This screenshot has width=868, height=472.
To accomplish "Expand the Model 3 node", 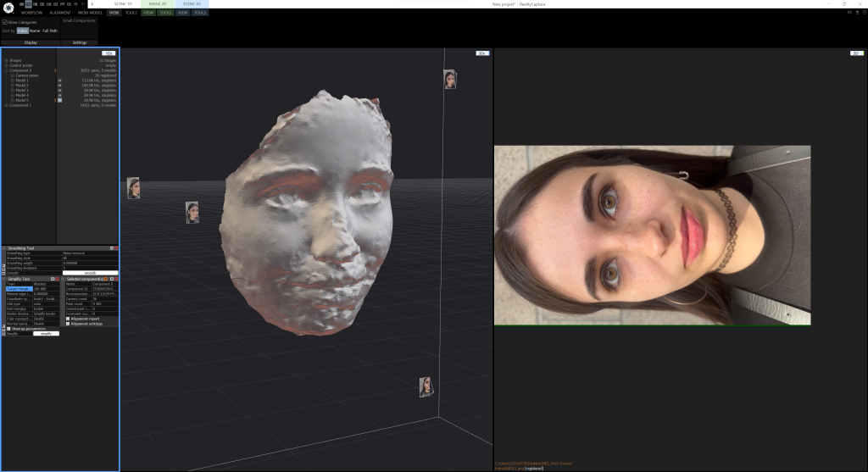I will 12,90.
